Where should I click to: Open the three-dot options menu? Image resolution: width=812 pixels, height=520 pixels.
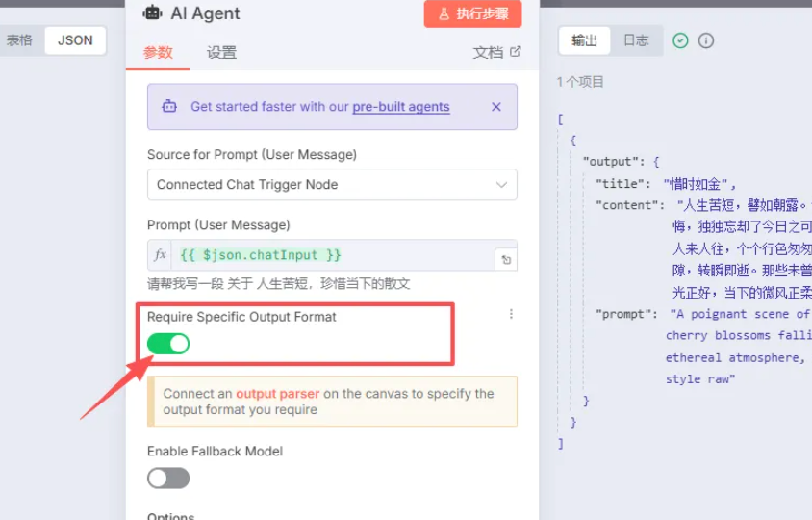coord(511,314)
